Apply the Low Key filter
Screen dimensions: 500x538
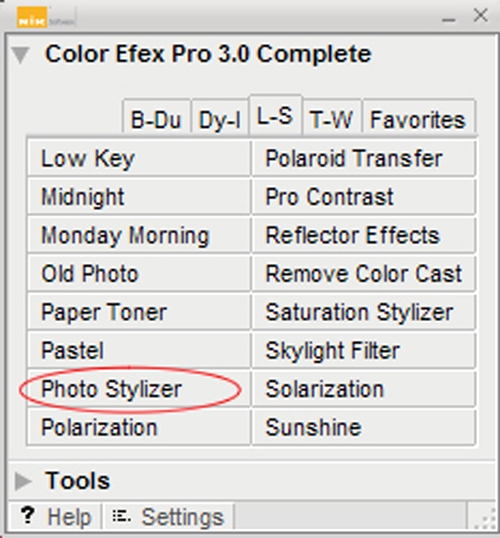(x=139, y=158)
